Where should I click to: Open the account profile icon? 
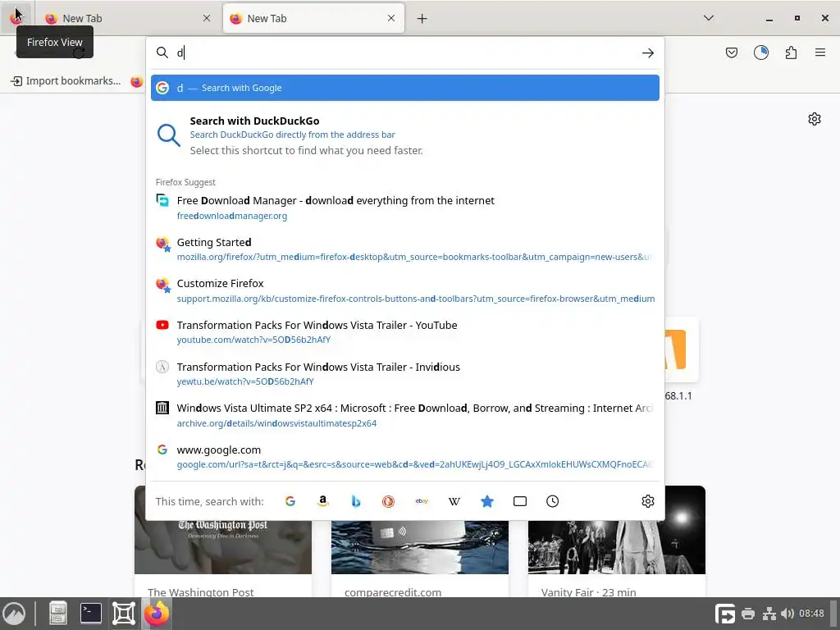click(x=760, y=52)
